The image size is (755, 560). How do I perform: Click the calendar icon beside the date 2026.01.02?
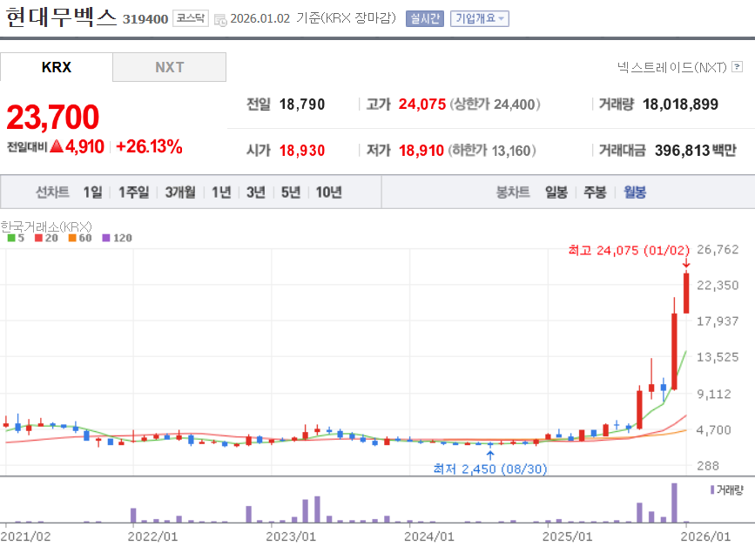tap(220, 20)
